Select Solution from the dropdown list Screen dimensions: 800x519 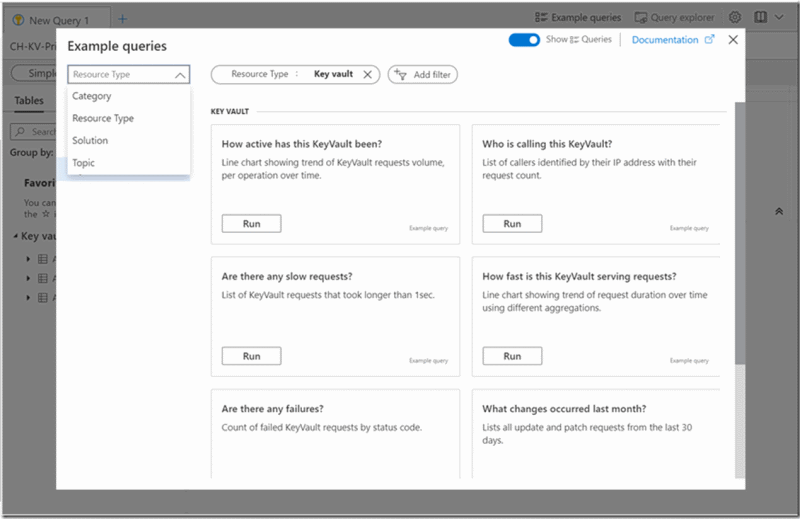point(90,140)
